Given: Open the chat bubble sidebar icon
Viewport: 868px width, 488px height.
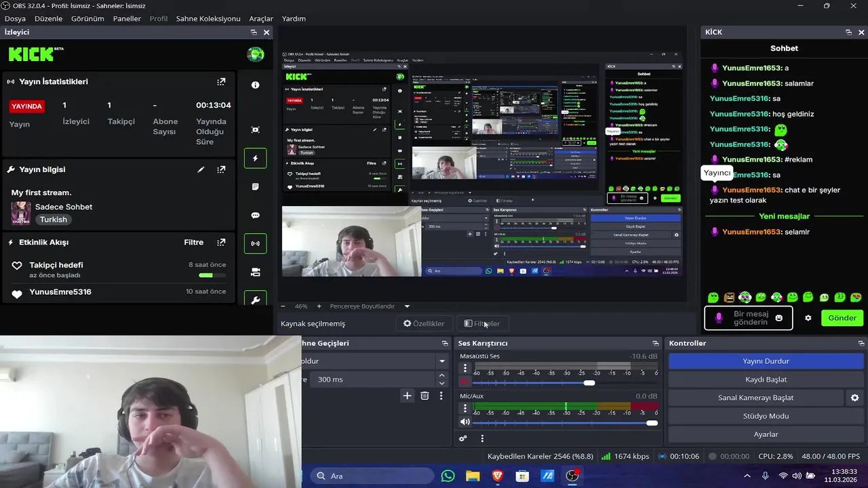Looking at the screenshot, I should point(255,216).
